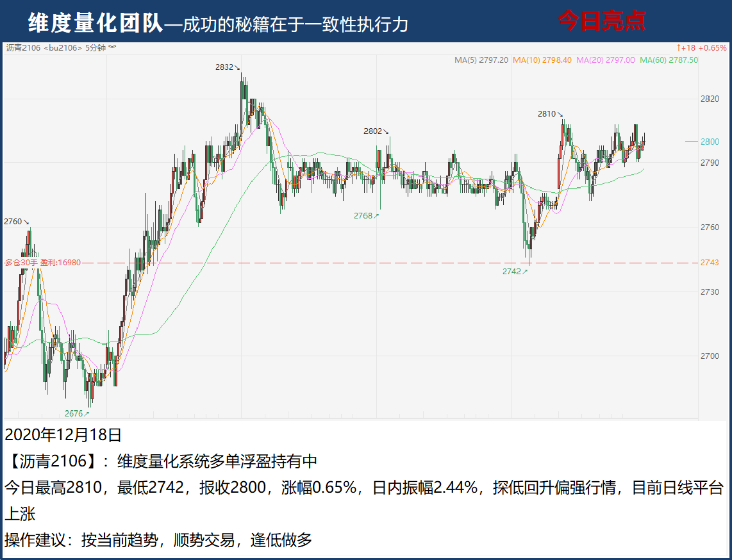732x560 pixels.
Task: Open the 5分钟 timeframe selector
Action: [x=95, y=47]
